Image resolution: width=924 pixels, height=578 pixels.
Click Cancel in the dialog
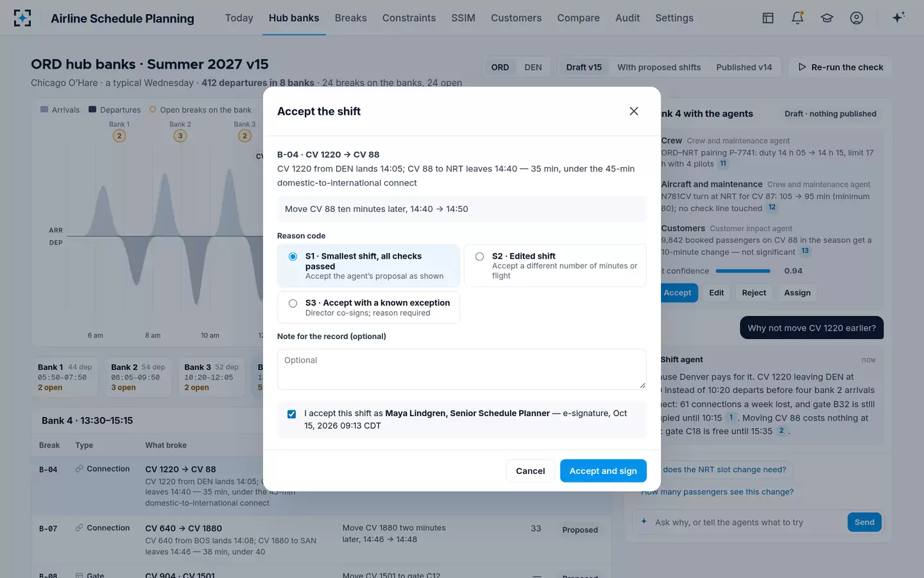pos(530,471)
